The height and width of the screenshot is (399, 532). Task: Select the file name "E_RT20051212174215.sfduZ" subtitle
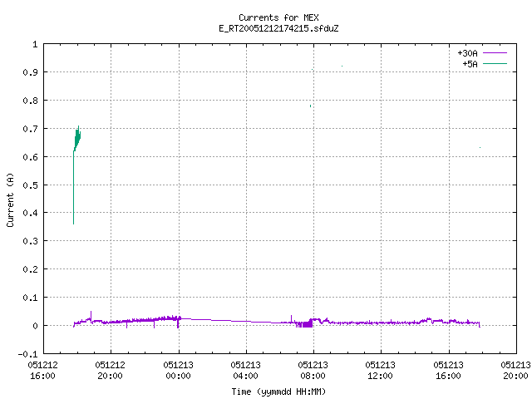coord(278,28)
